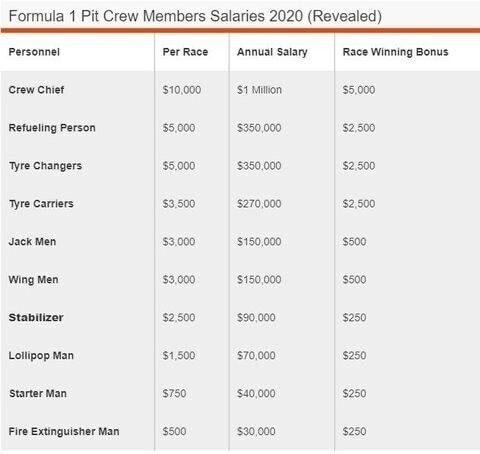Click the $750 Starter Man per race cell
This screenshot has height=454, width=480.
174,393
